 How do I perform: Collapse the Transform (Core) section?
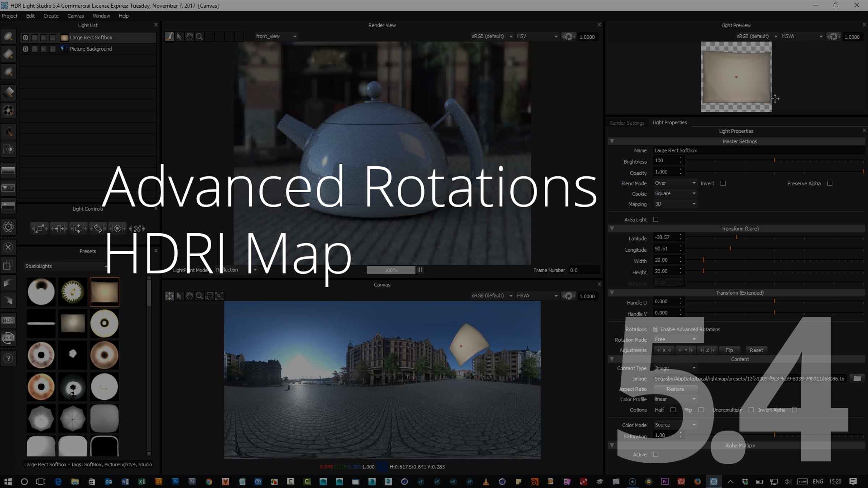point(612,228)
